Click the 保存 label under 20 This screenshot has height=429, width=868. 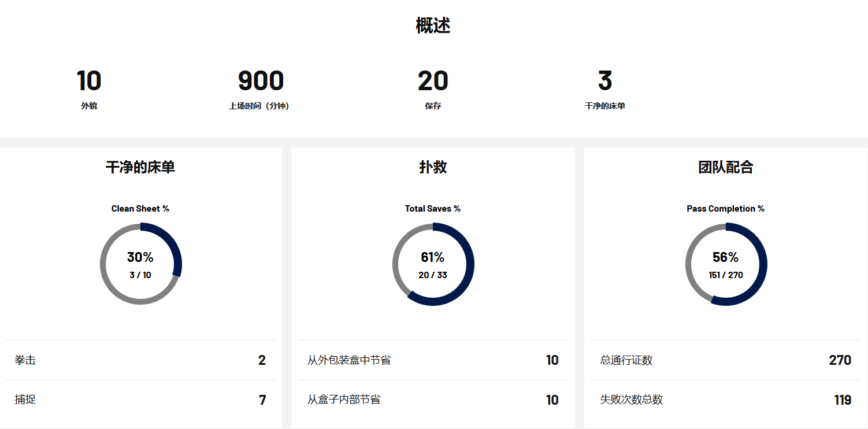pyautogui.click(x=433, y=106)
